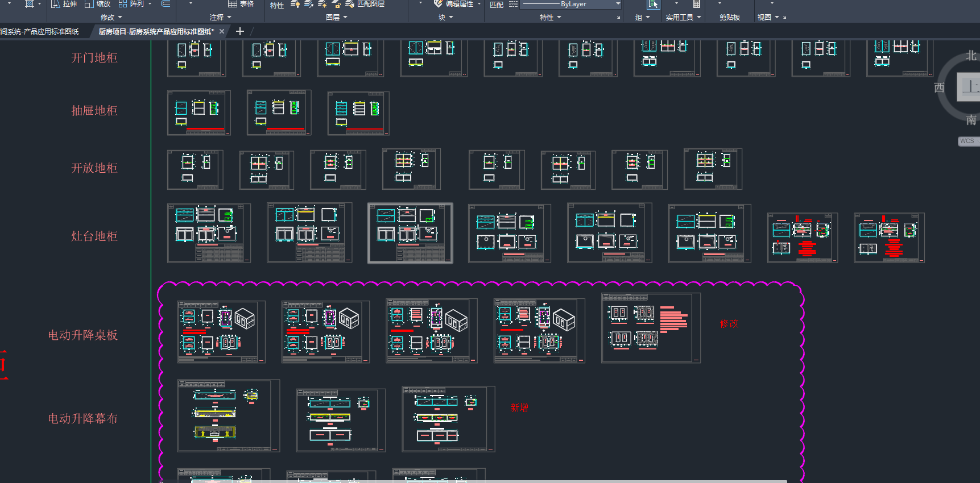Switch to the 产品应用标准图纸 file tab on left

(40, 32)
